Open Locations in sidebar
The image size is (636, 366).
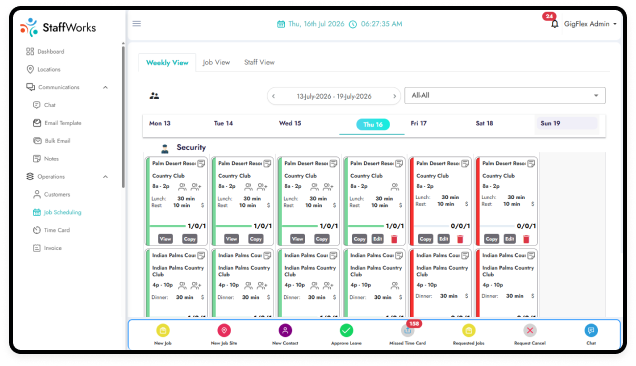pos(43,69)
